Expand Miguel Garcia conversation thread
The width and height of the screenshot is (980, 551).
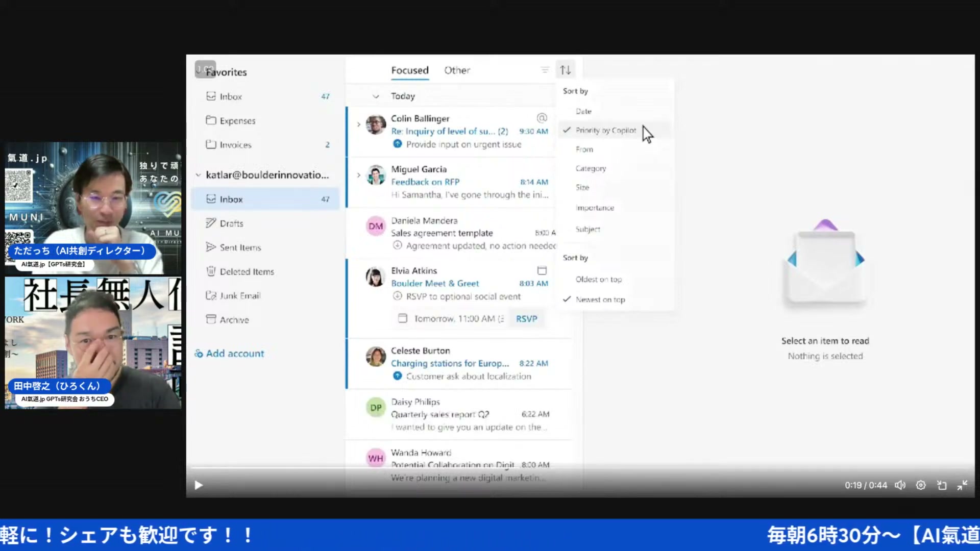pyautogui.click(x=358, y=175)
